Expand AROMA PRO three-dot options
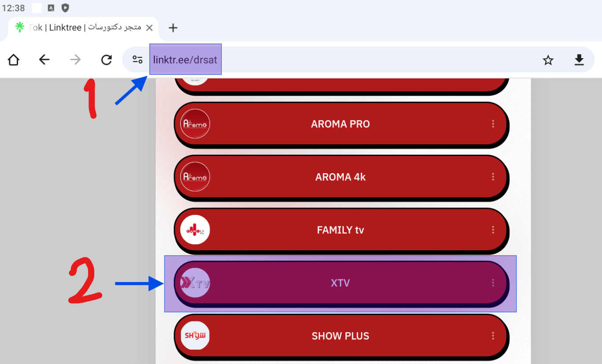The width and height of the screenshot is (602, 364). pos(493,124)
